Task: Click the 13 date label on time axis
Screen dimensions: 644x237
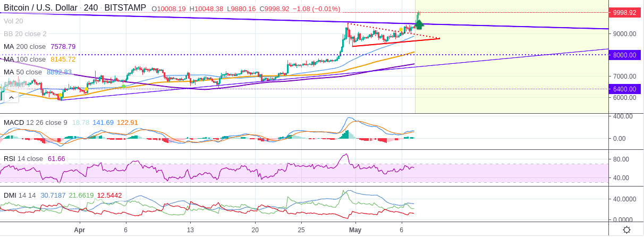Action: [x=190, y=230]
